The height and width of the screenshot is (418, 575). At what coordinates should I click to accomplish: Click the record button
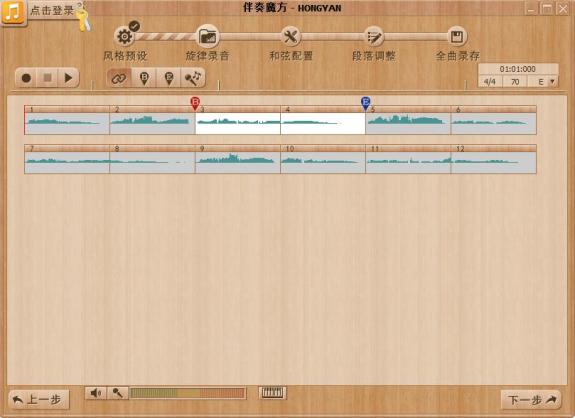[26, 78]
